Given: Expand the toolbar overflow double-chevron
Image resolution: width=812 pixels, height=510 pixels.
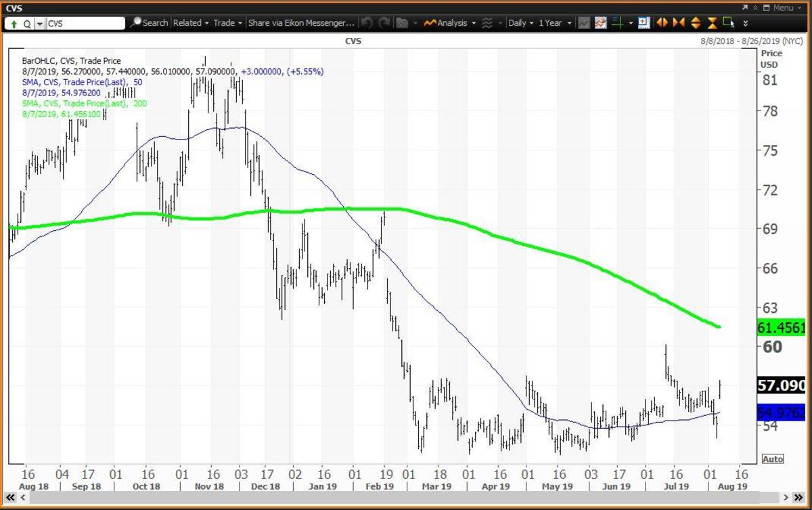Looking at the screenshot, I should click(745, 23).
